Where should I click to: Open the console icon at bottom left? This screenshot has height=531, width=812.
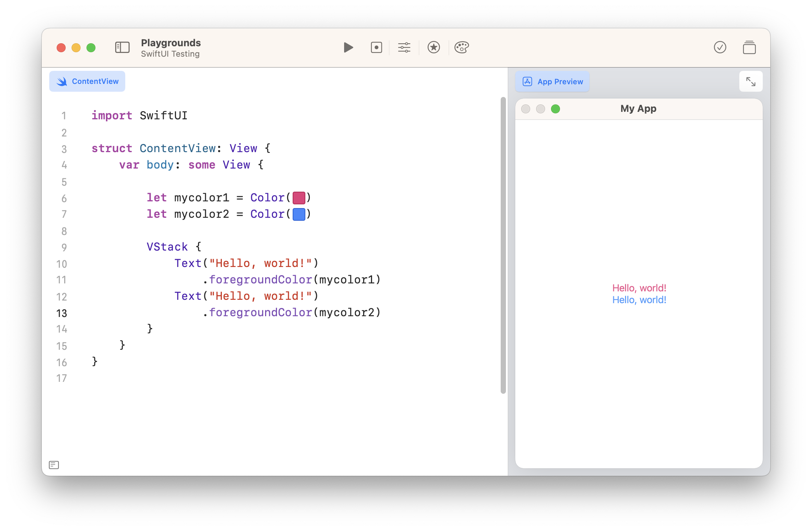54,465
